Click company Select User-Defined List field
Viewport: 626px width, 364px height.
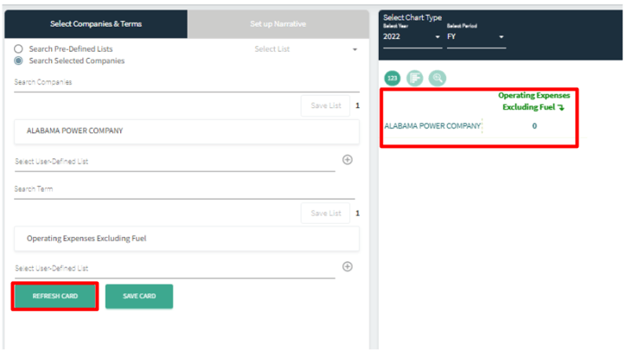tap(175, 162)
